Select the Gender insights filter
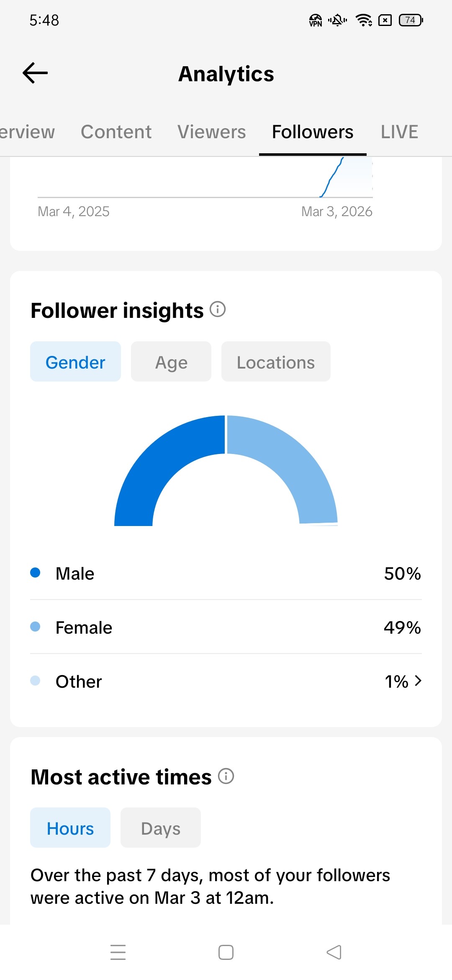This screenshot has width=452, height=980. tap(75, 362)
